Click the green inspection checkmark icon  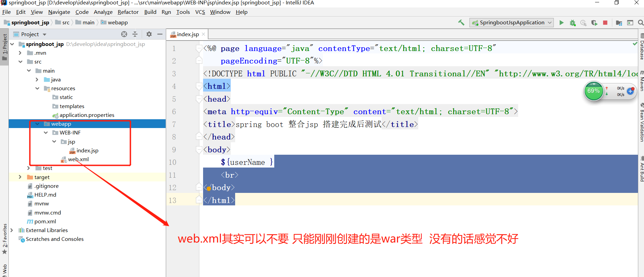[635, 44]
